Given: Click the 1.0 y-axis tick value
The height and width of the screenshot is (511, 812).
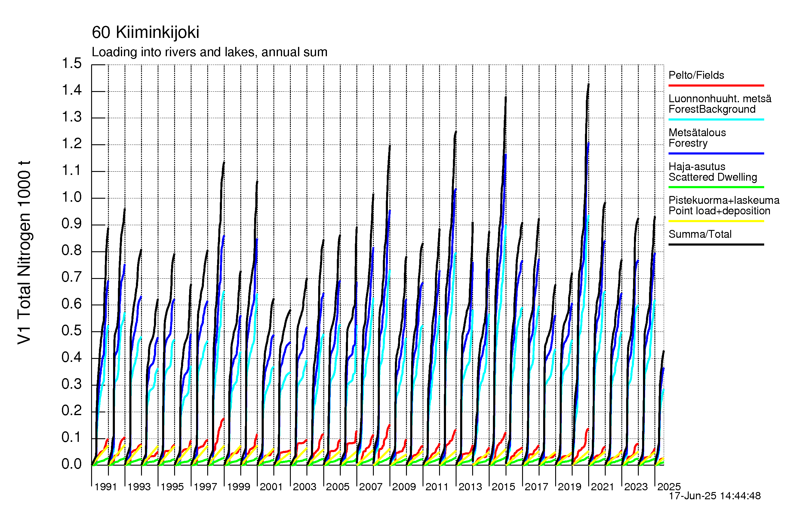Looking at the screenshot, I should coord(72,197).
